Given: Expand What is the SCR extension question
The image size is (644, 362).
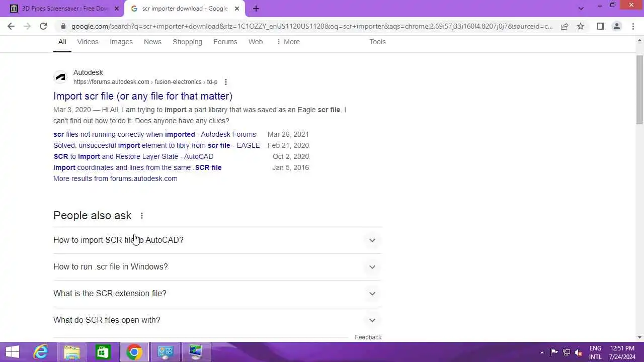Looking at the screenshot, I should (217, 294).
